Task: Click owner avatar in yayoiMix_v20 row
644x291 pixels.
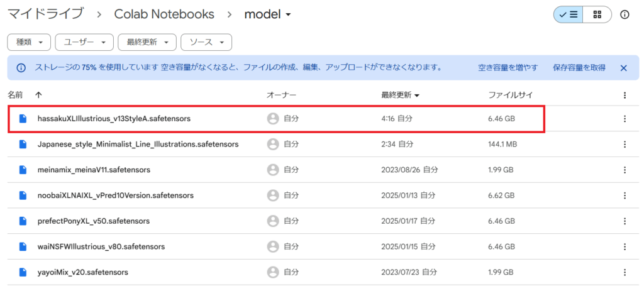Action: click(273, 272)
